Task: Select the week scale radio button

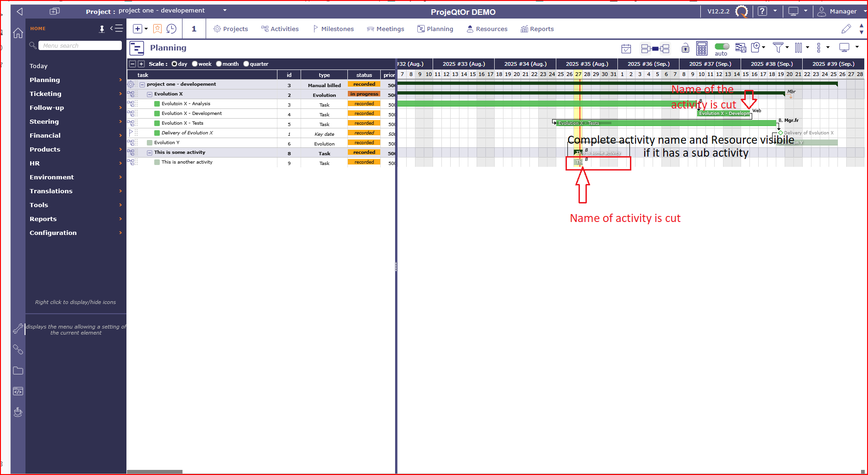Action: pyautogui.click(x=195, y=64)
